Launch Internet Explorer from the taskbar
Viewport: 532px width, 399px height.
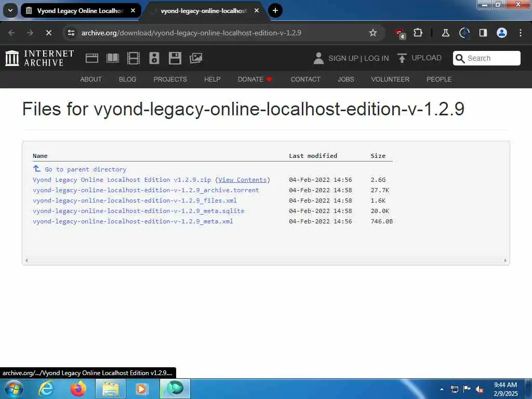click(46, 389)
